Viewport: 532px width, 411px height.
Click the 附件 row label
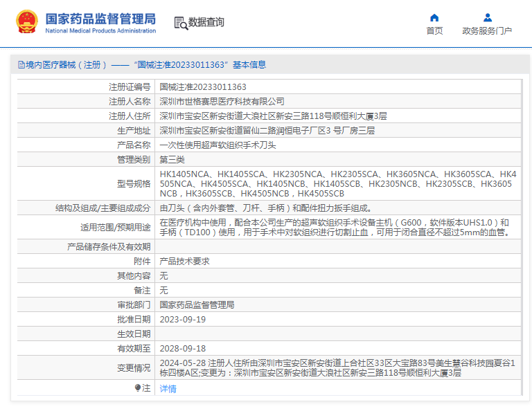(x=142, y=262)
